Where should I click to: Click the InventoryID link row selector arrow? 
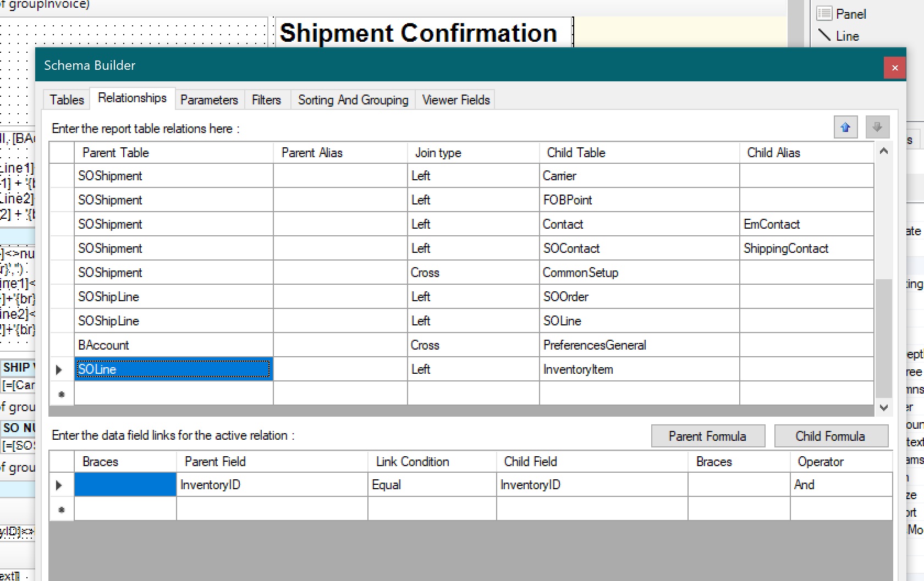[x=59, y=485]
